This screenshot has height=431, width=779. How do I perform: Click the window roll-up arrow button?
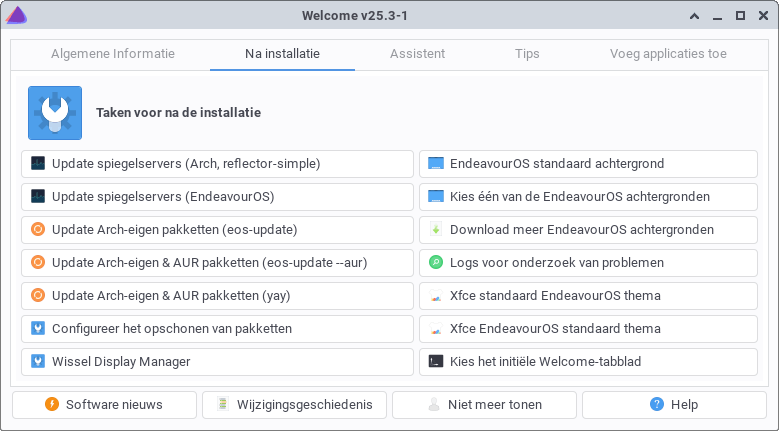[x=695, y=16]
